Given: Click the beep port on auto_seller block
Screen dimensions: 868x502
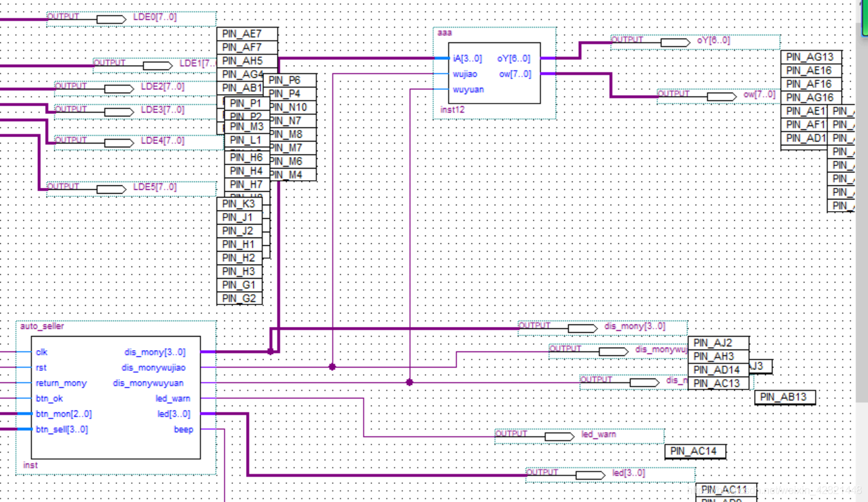Looking at the screenshot, I should tap(184, 429).
